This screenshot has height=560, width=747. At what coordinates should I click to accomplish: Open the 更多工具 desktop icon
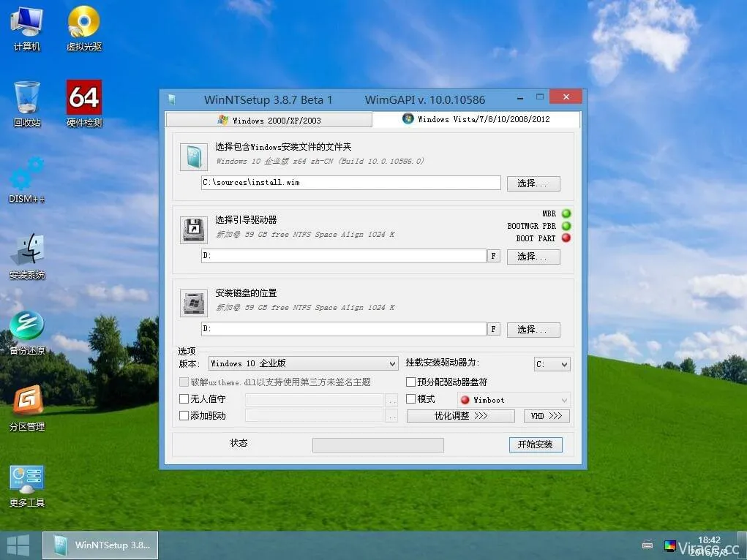pyautogui.click(x=26, y=485)
